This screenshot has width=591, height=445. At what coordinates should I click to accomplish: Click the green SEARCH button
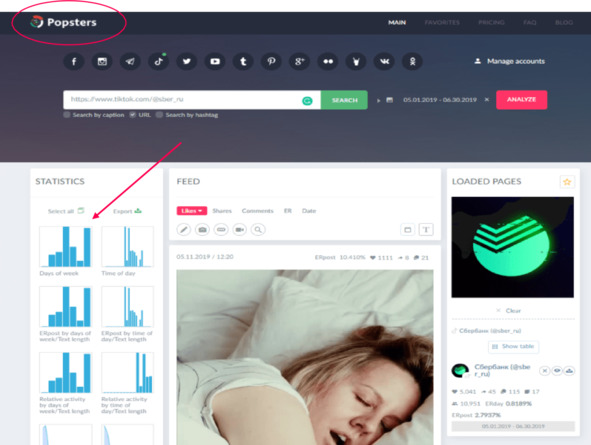coord(344,100)
